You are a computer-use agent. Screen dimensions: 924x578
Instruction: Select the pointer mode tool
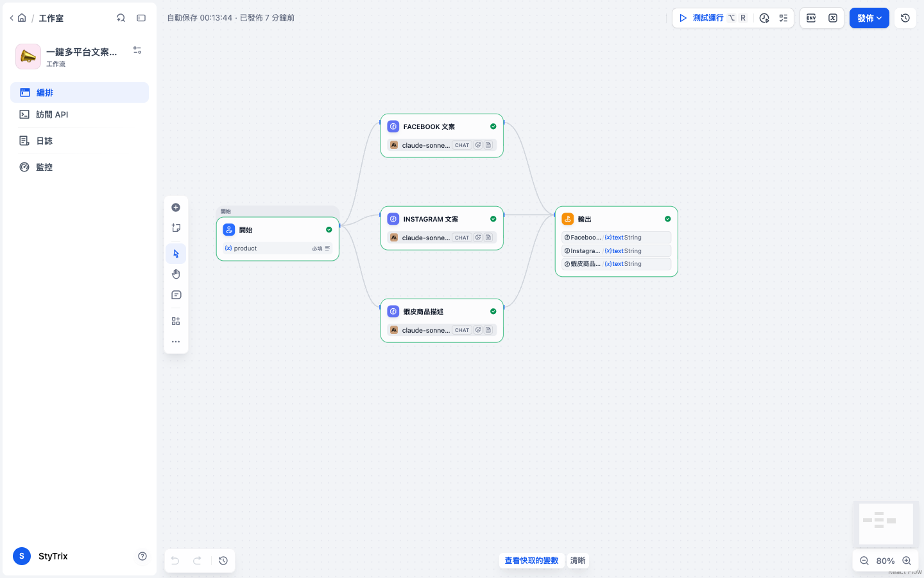tap(176, 254)
